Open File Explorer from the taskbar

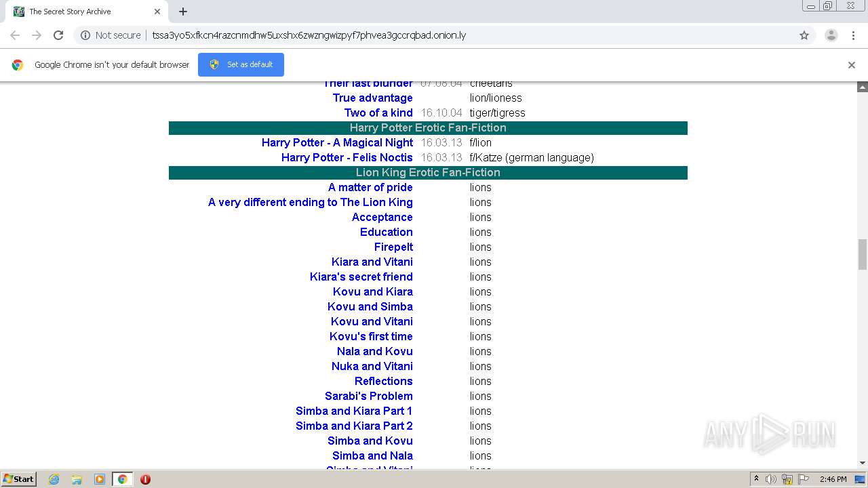pos(77,479)
